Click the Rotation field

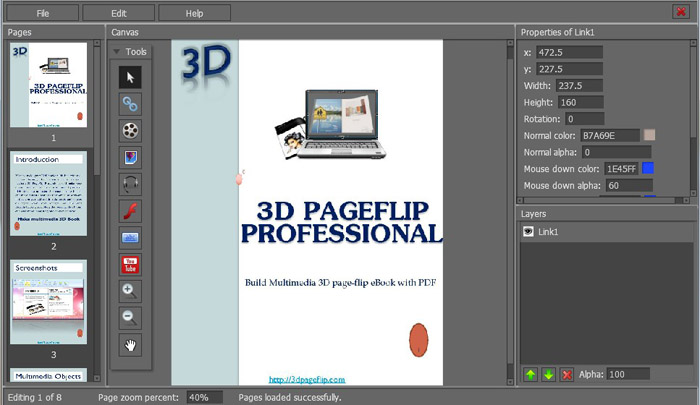(585, 119)
